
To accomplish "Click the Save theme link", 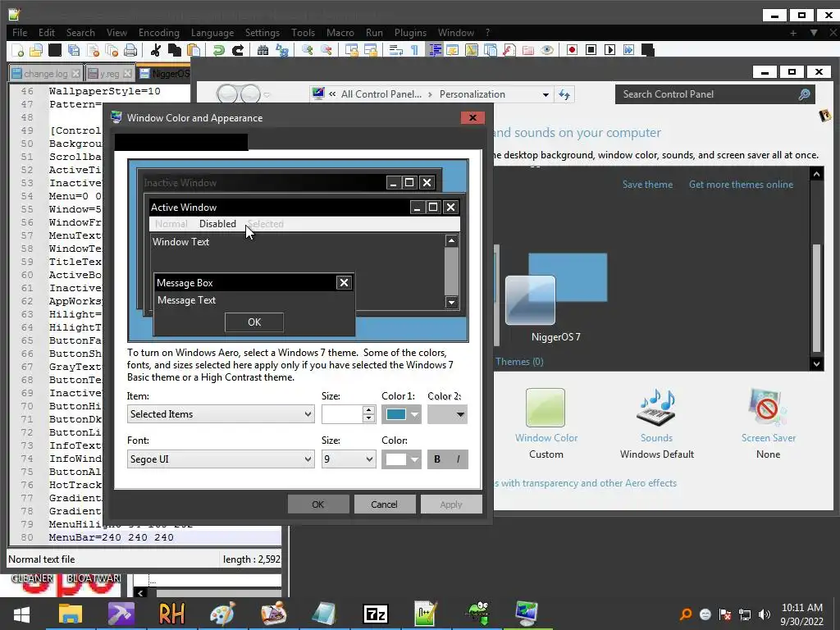I will (647, 185).
